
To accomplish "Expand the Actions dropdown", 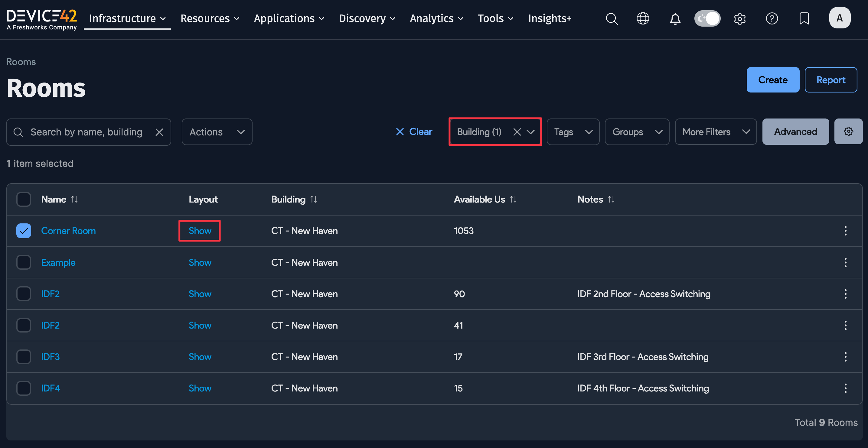I will [217, 132].
